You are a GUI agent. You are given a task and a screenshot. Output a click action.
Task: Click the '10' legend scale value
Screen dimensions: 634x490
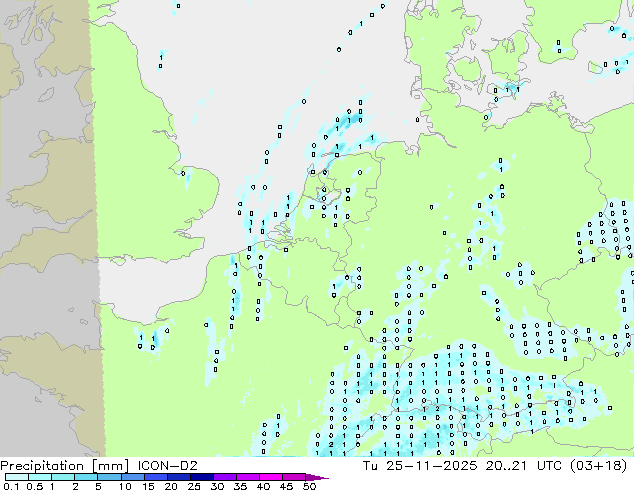(125, 486)
